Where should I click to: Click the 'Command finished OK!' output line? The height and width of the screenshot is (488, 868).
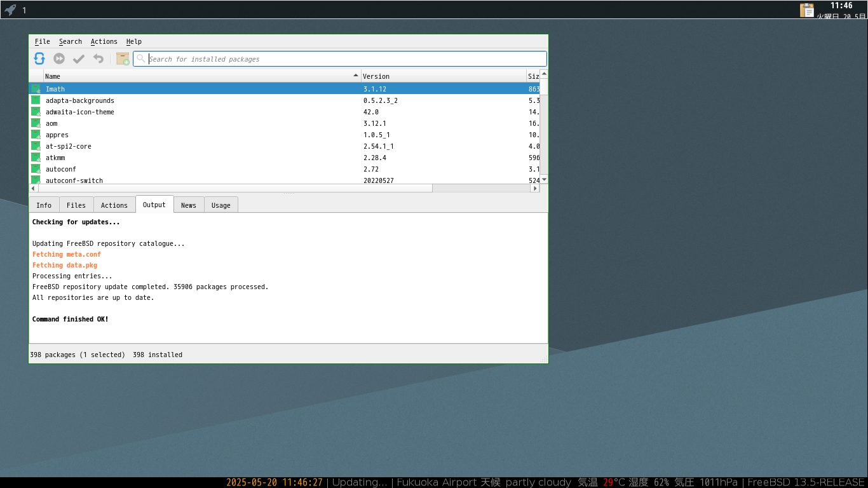(71, 319)
